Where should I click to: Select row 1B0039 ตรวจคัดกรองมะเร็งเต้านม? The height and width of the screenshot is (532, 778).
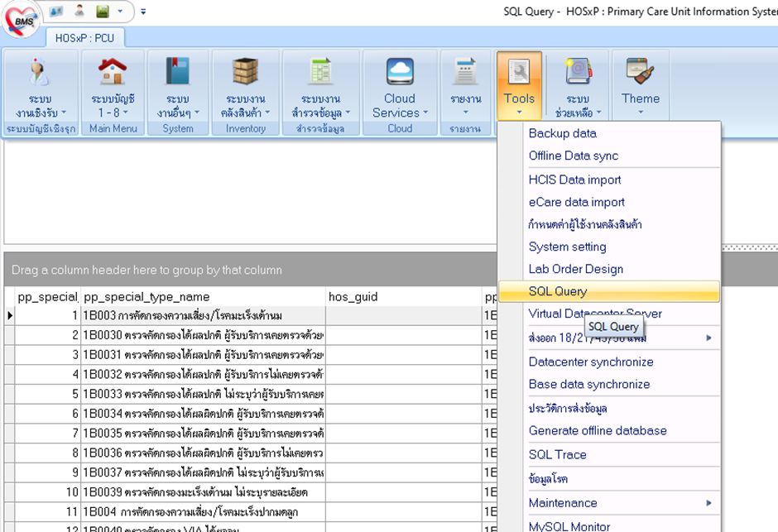click(203, 491)
